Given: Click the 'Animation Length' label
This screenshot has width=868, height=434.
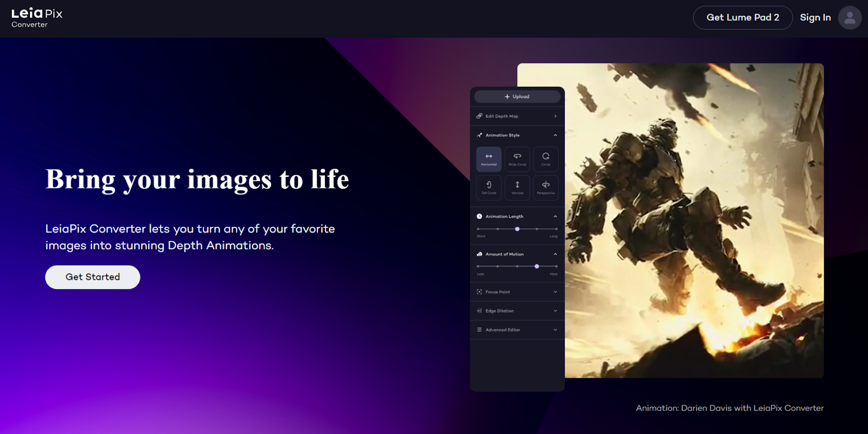Looking at the screenshot, I should pyautogui.click(x=505, y=216).
